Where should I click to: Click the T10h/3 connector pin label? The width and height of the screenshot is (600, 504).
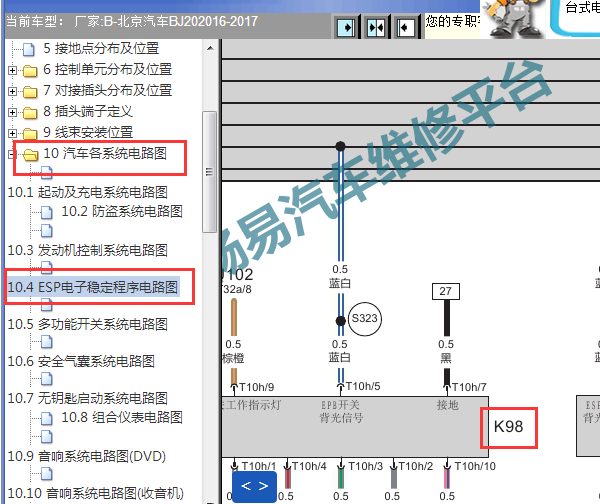point(365,466)
